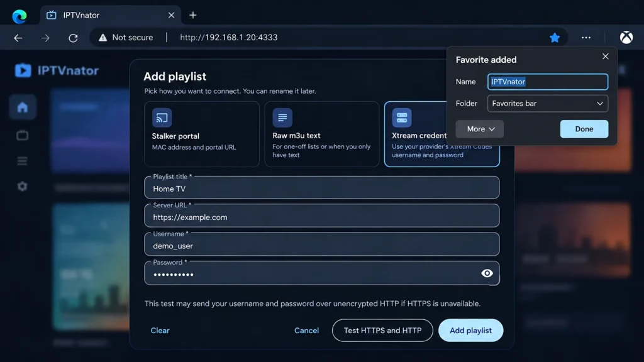This screenshot has width=644, height=362.
Task: Click Clear to reset the form
Action: (x=160, y=331)
